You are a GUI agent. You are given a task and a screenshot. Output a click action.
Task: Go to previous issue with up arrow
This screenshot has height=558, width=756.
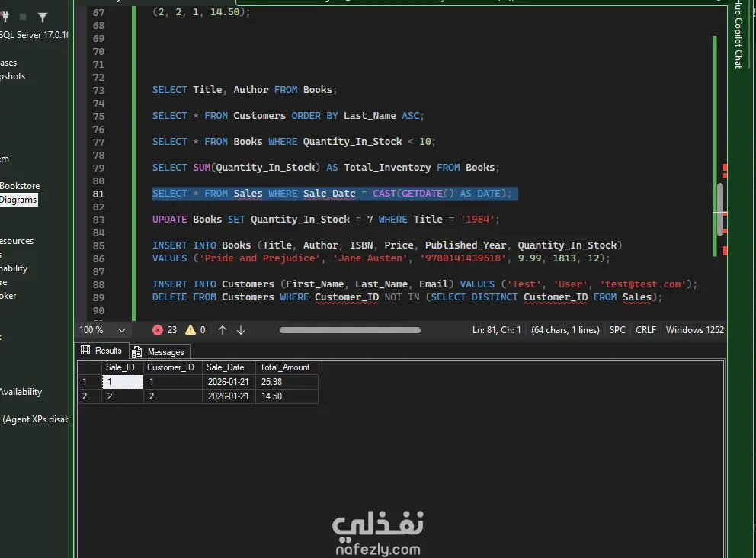click(x=223, y=330)
